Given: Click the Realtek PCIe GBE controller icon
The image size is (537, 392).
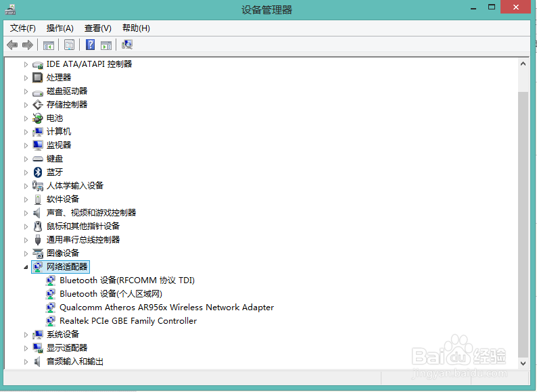Looking at the screenshot, I should click(x=51, y=321).
